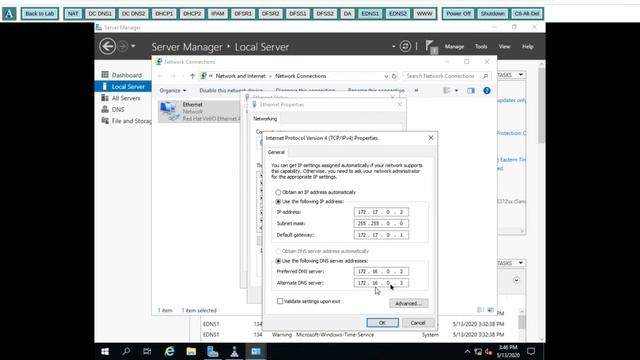Click the Subnet mask field
Screen dimensions: 640x360
(x=381, y=223)
